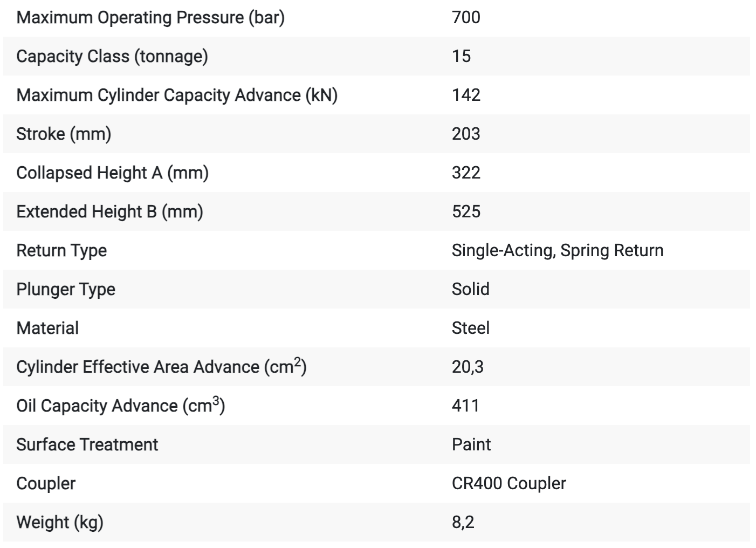Click the Stroke (mm) label
The height and width of the screenshot is (548, 756).
coord(64,134)
